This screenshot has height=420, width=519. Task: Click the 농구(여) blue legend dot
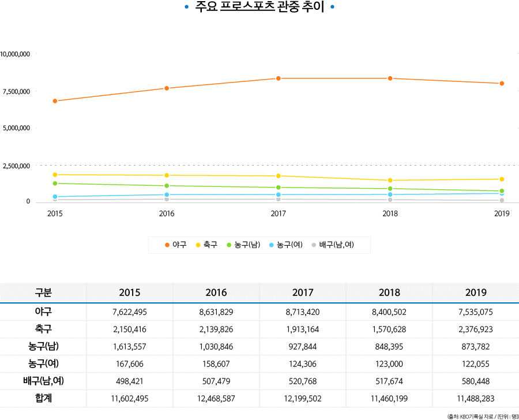272,245
